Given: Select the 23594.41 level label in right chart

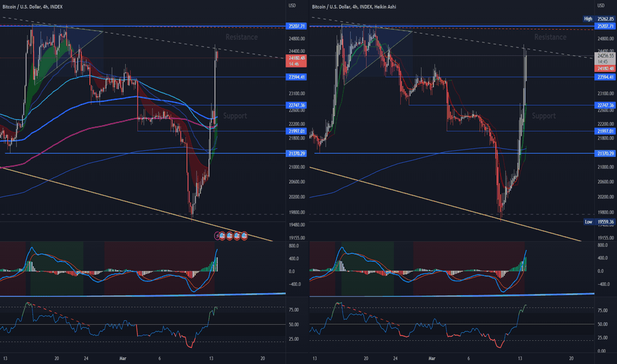Looking at the screenshot, I should coord(605,77).
